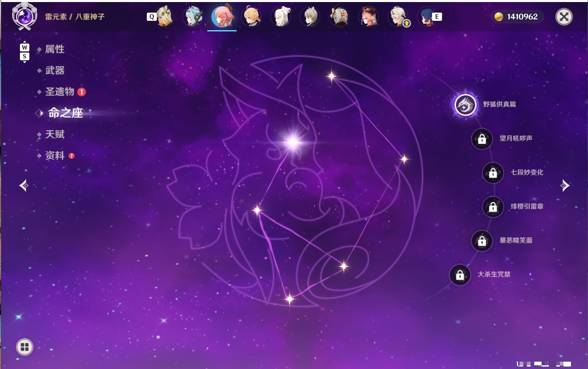
Task: Go to next character with right arrow
Action: [565, 186]
